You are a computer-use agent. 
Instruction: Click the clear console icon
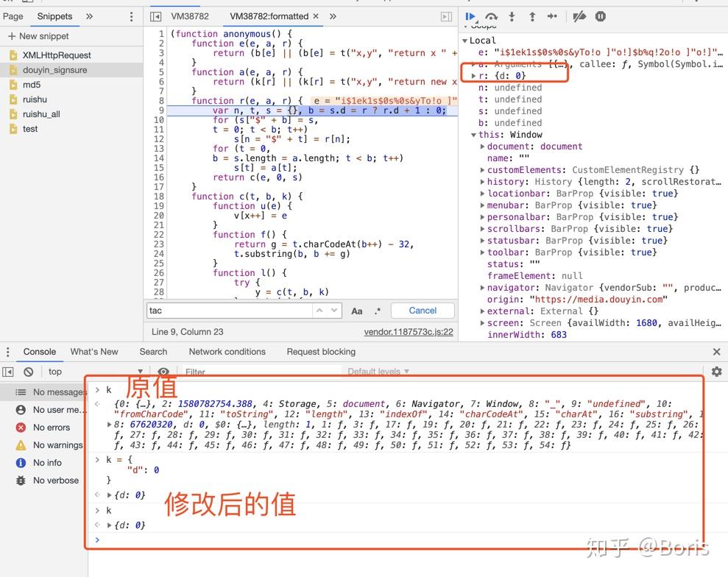coord(29,372)
